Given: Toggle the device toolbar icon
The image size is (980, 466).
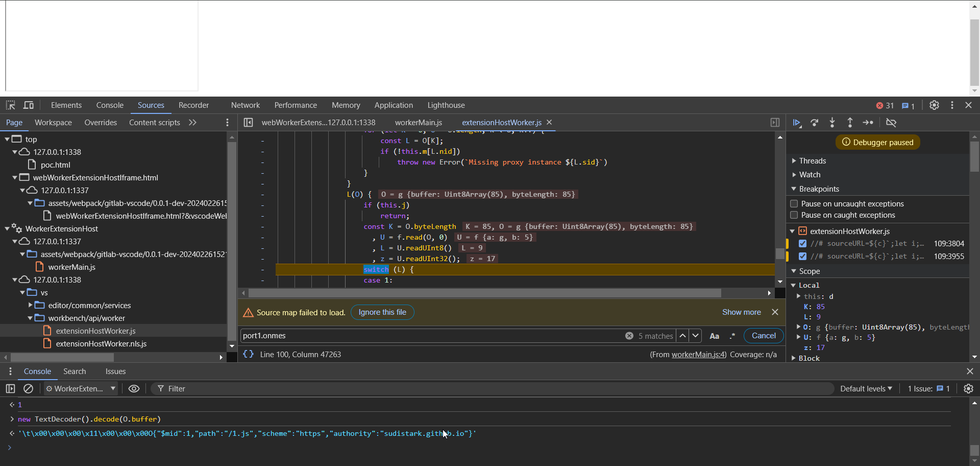Looking at the screenshot, I should click(x=29, y=105).
